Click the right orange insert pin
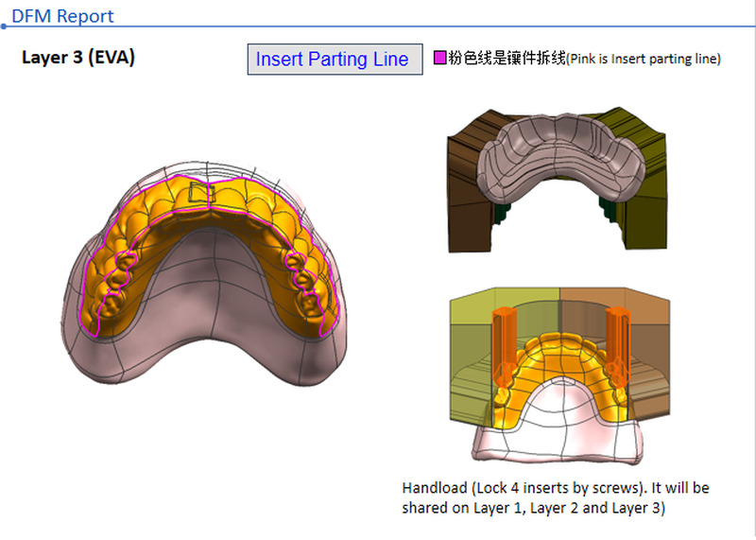This screenshot has width=756, height=540. coord(621,336)
